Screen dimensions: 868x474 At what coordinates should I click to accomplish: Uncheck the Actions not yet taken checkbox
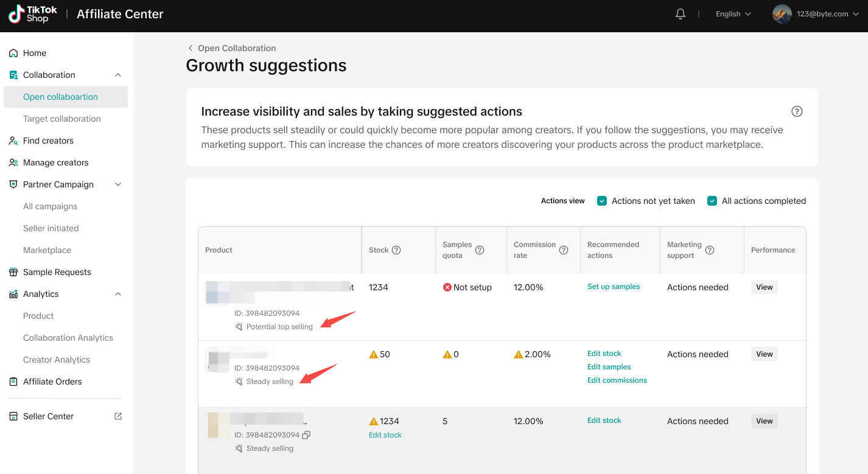click(x=602, y=201)
